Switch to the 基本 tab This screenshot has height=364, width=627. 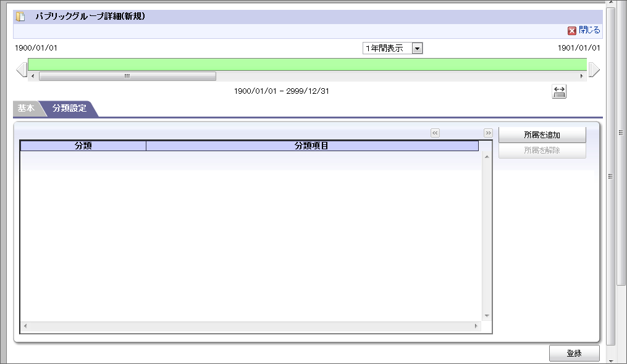26,109
